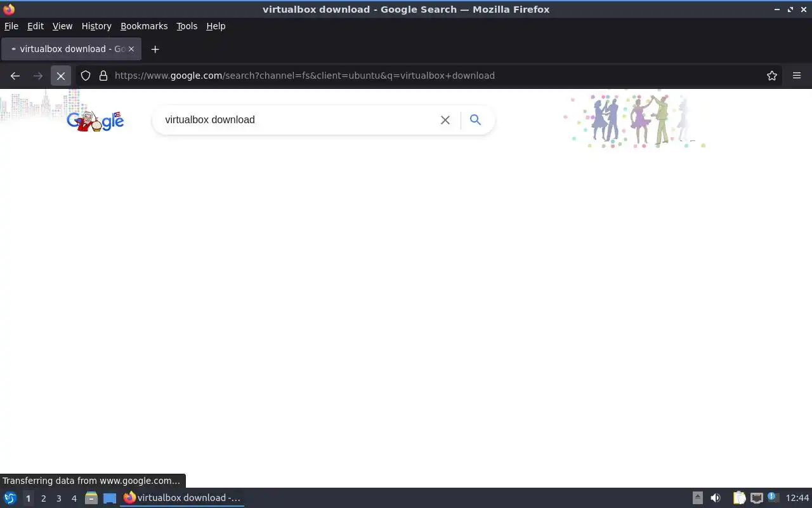This screenshot has height=508, width=812.
Task: Click the Firefox icon in the title bar
Action: [x=9, y=9]
